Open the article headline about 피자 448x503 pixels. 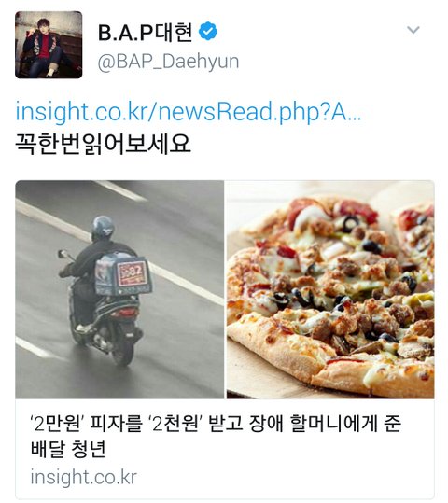click(x=216, y=436)
